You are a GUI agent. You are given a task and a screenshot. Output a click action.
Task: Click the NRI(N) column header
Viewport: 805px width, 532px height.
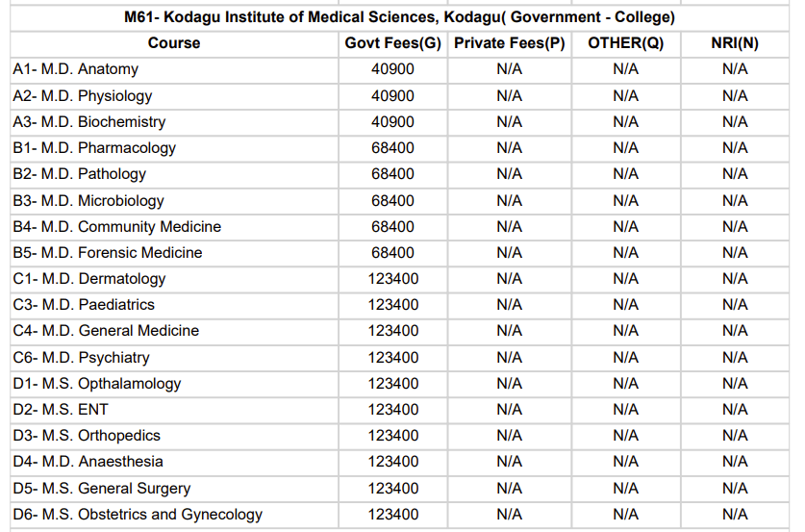pyautogui.click(x=735, y=43)
